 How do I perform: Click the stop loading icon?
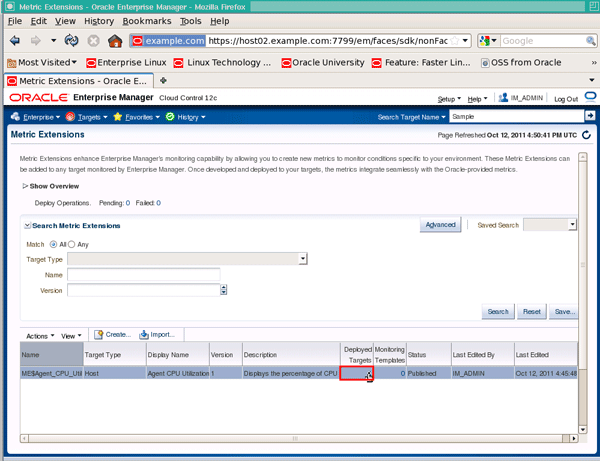click(x=93, y=41)
